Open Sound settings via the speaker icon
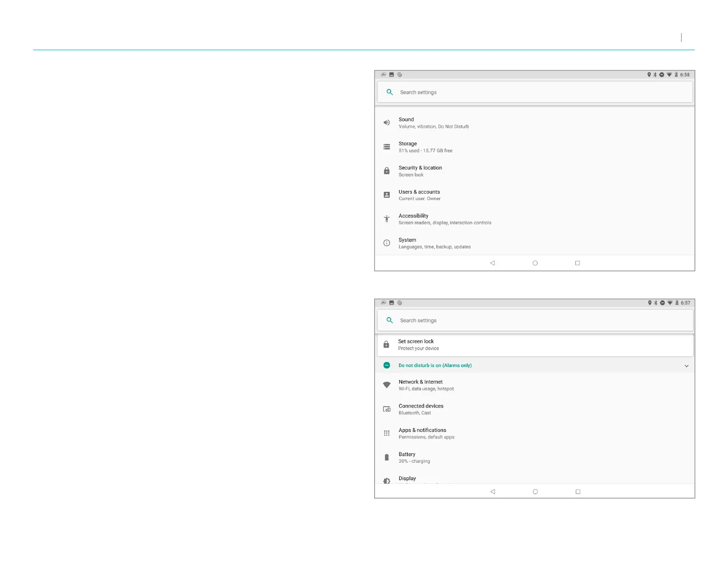The image size is (728, 563). pyautogui.click(x=387, y=123)
